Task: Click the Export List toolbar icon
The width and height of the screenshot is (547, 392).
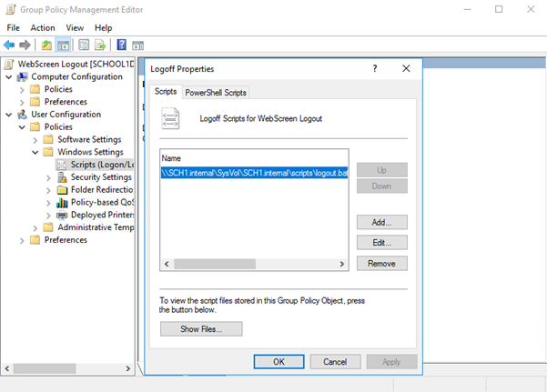Action: pos(100,45)
